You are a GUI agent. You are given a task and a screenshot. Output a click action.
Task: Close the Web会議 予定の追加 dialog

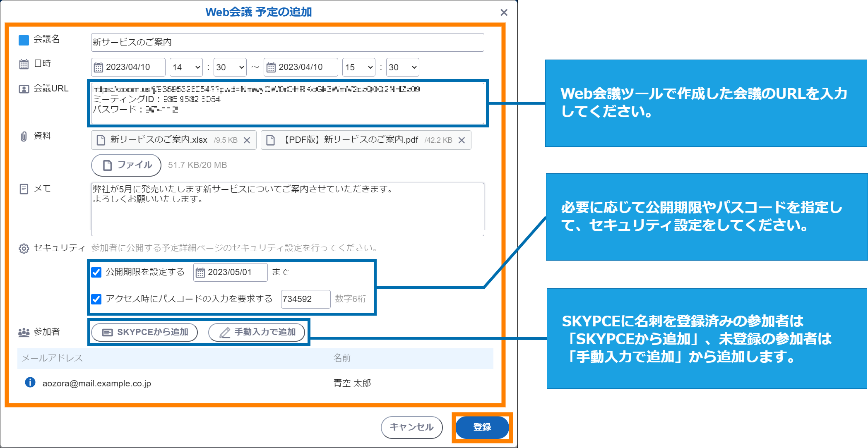pos(504,12)
